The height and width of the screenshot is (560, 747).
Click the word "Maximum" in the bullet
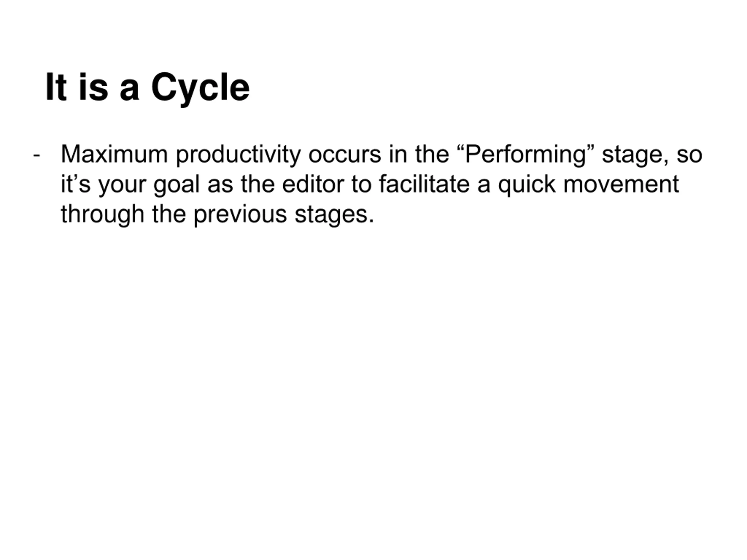(x=114, y=155)
